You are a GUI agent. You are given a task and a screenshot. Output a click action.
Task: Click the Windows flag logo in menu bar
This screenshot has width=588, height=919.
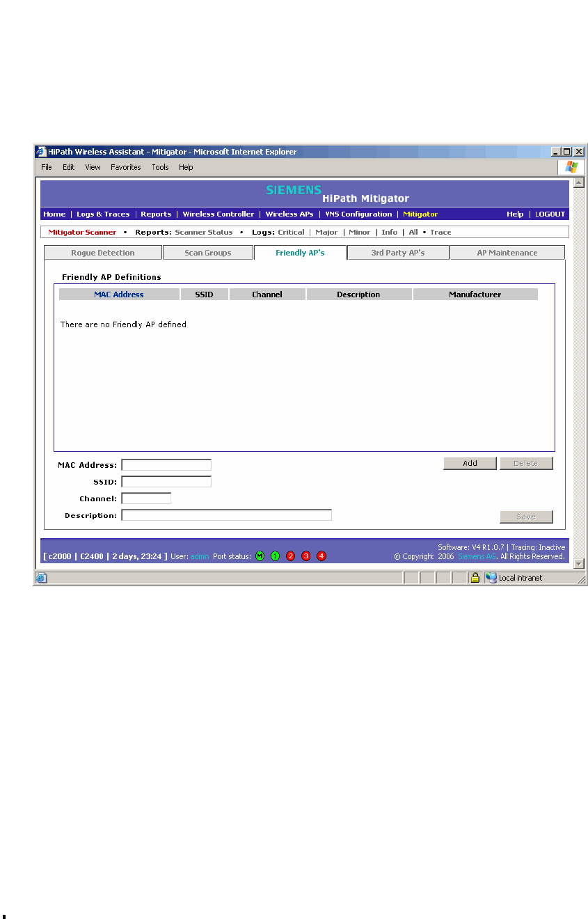tap(571, 167)
